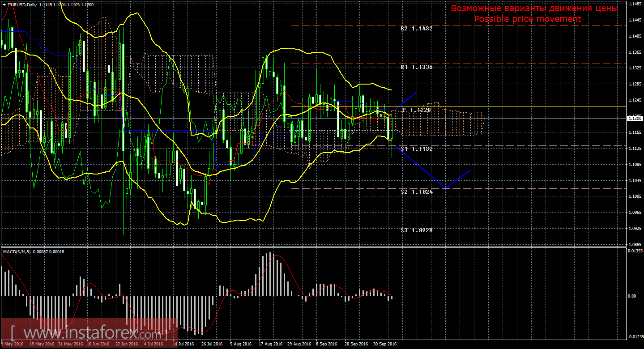
Task: Click the 0.00 level on the MACD scale
Action: click(633, 296)
